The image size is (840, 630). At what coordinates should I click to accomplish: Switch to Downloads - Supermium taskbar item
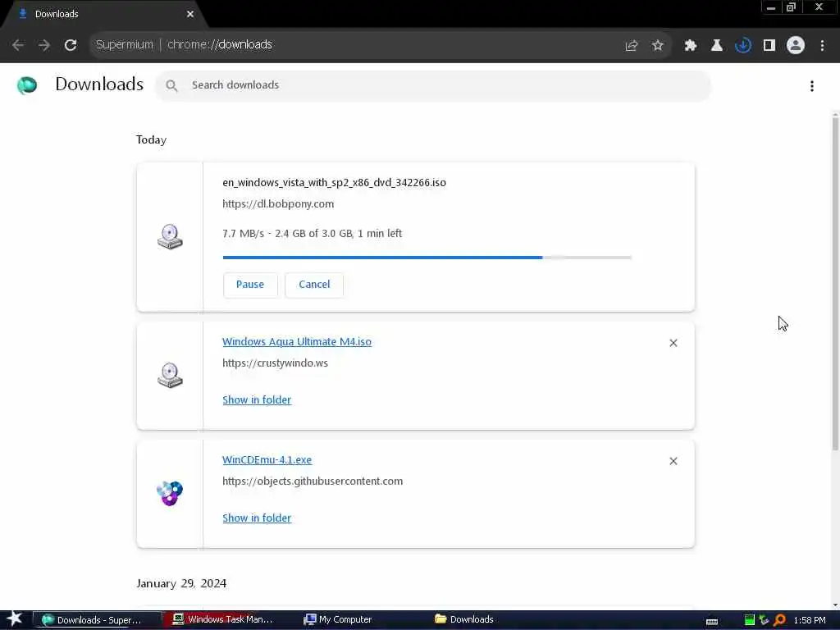[x=97, y=620]
